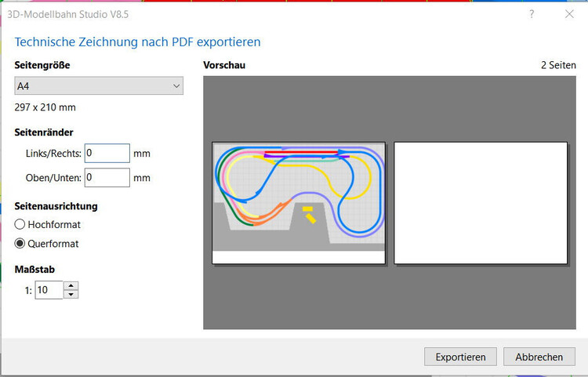Screen dimensions: 588x377
Task: Click the Oben/Unten margin input field
Action: pyautogui.click(x=107, y=177)
